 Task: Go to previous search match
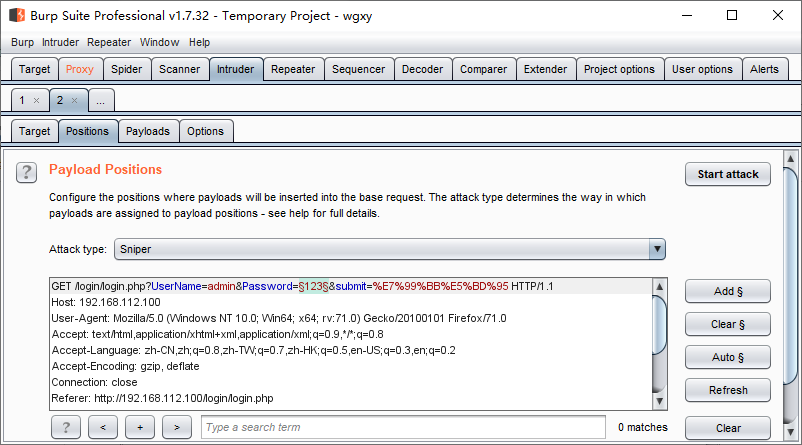point(103,427)
